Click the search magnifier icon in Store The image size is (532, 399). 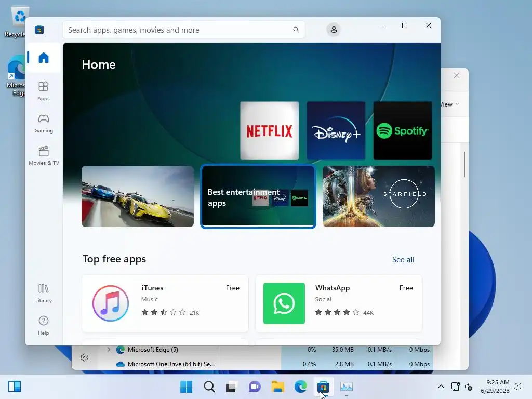[296, 30]
